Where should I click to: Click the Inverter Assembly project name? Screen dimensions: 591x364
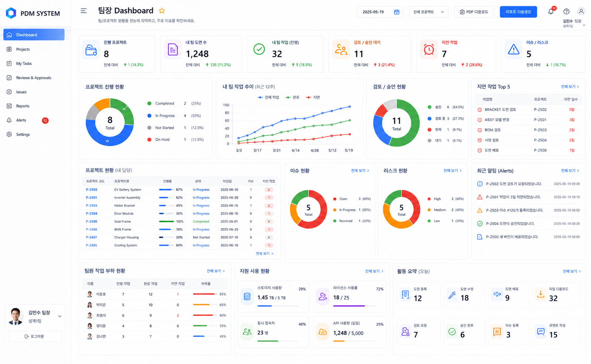127,198
